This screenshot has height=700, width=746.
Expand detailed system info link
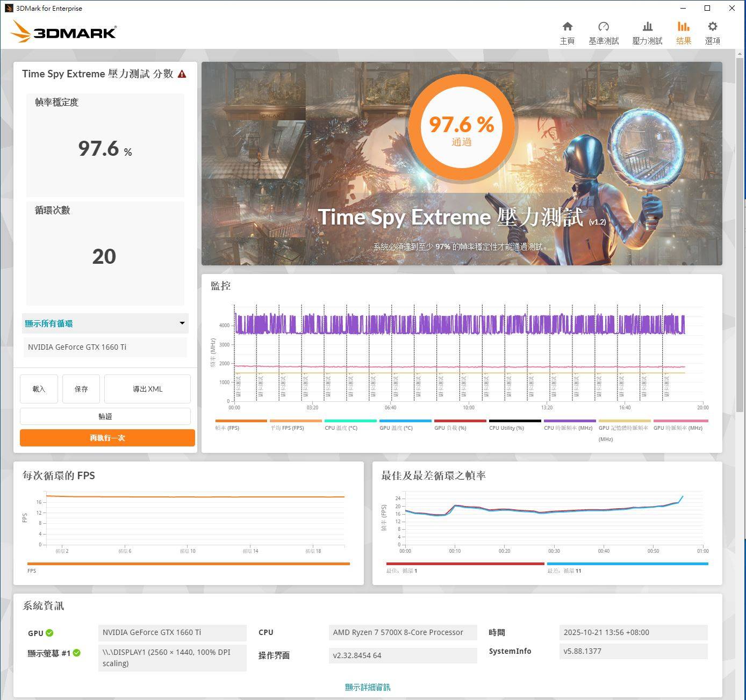368,687
